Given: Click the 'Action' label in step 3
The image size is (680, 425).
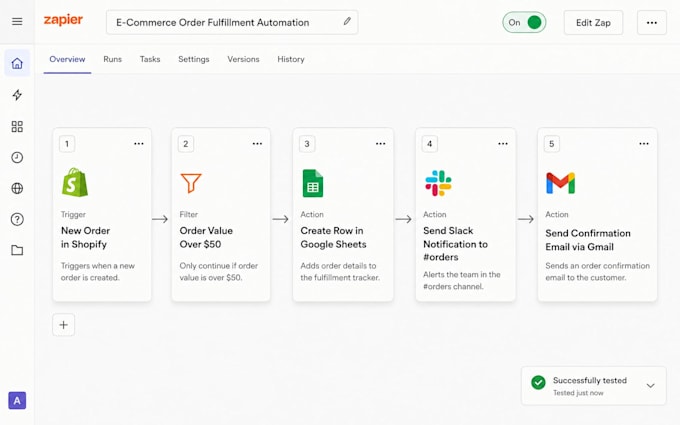Looking at the screenshot, I should click(x=312, y=214).
